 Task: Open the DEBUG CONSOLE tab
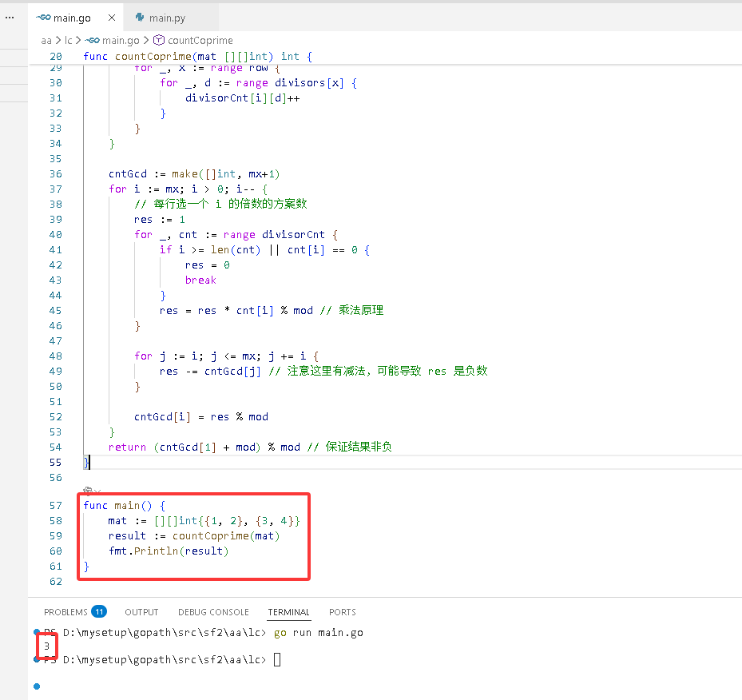213,612
